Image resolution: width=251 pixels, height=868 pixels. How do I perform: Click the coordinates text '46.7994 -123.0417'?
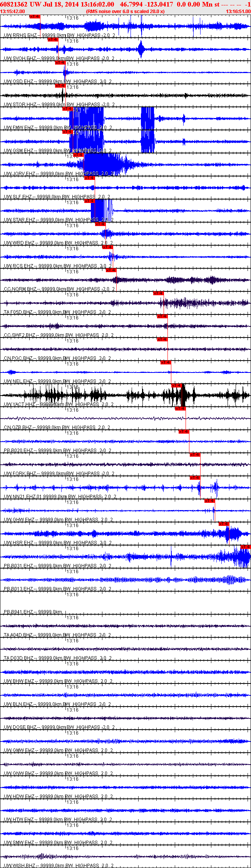coord(147,4)
